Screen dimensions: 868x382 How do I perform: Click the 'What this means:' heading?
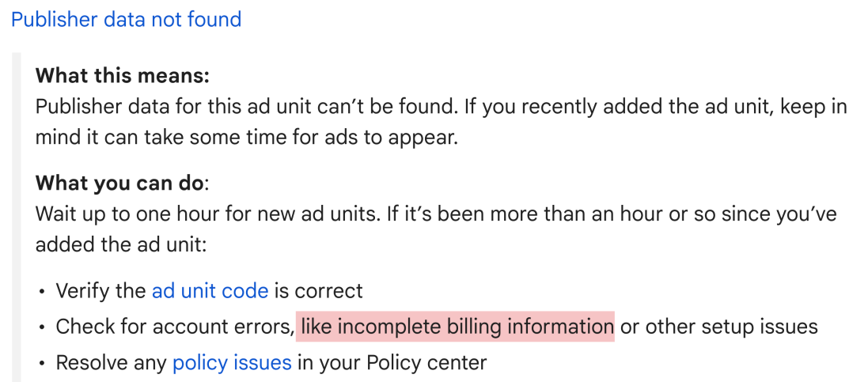click(123, 77)
